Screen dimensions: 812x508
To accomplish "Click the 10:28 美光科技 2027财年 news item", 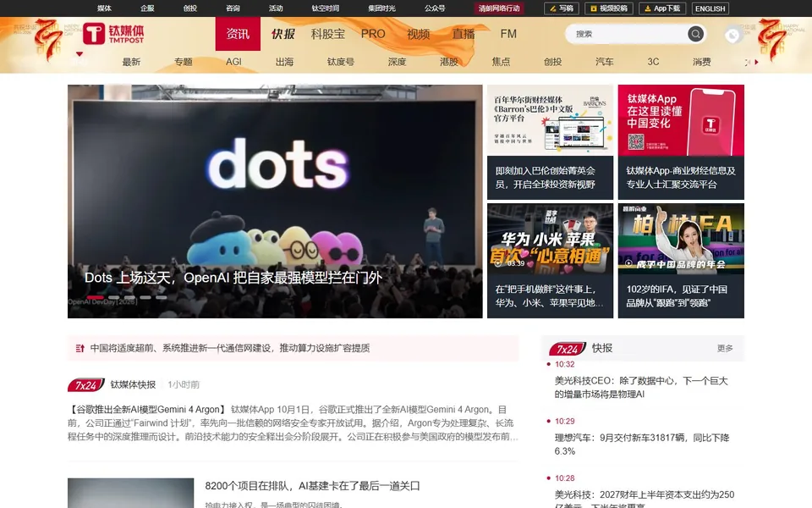I will point(645,498).
